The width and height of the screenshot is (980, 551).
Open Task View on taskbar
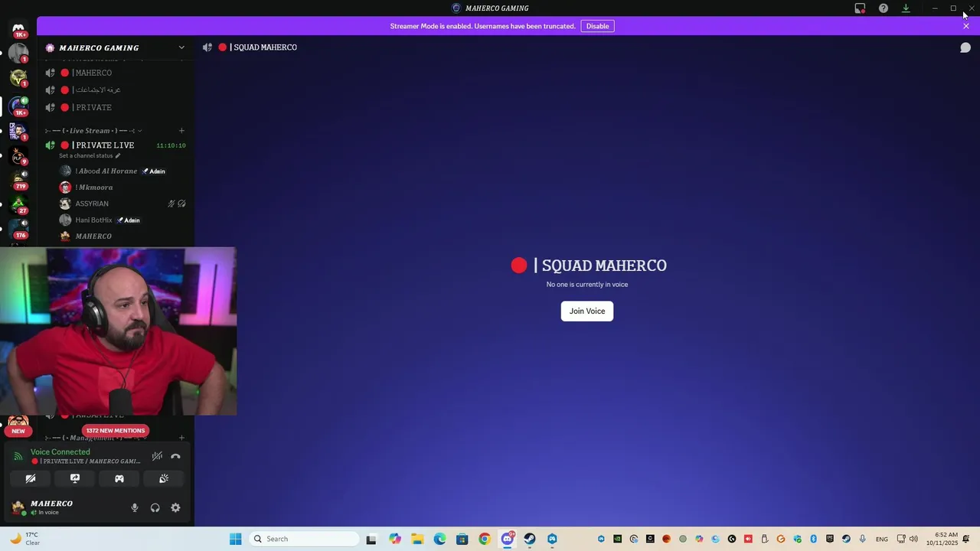(371, 539)
